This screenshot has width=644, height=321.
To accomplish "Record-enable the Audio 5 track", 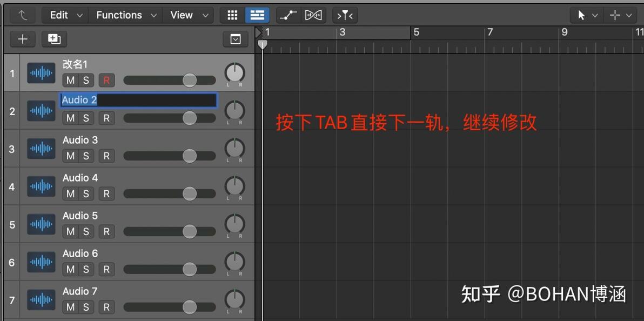I will coord(107,231).
